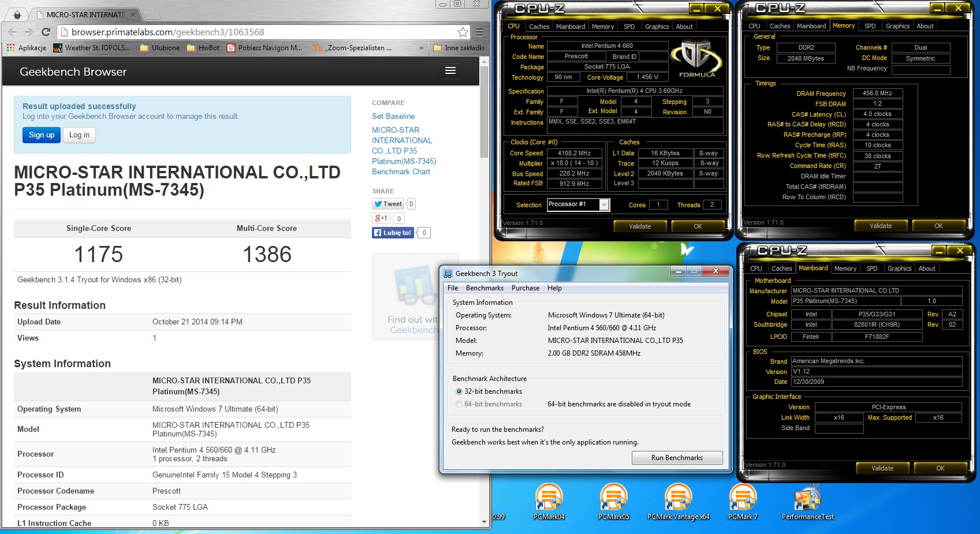Open HwBot bookmark folder
The height and width of the screenshot is (534, 980).
(203, 48)
